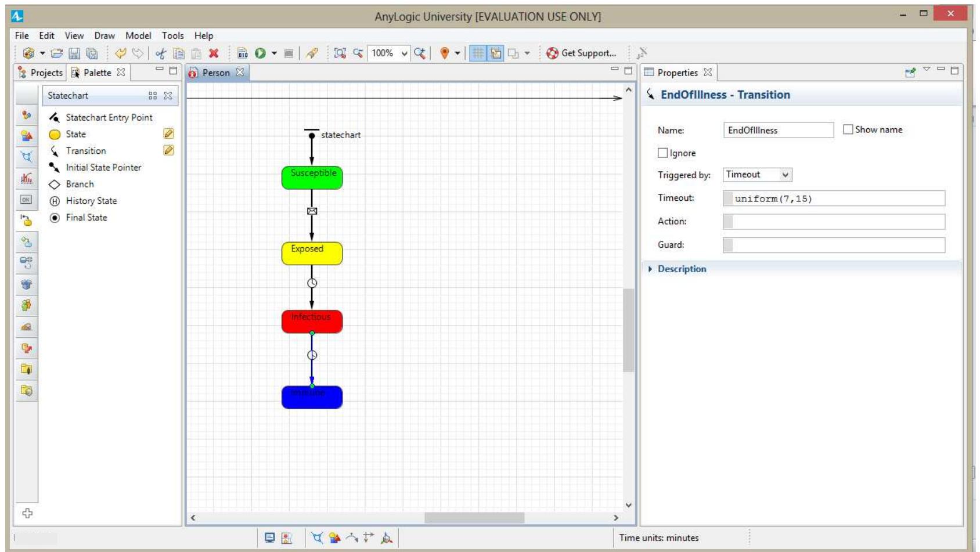Open the New model dropdown arrow
This screenshot has width=980, height=552.
point(42,53)
